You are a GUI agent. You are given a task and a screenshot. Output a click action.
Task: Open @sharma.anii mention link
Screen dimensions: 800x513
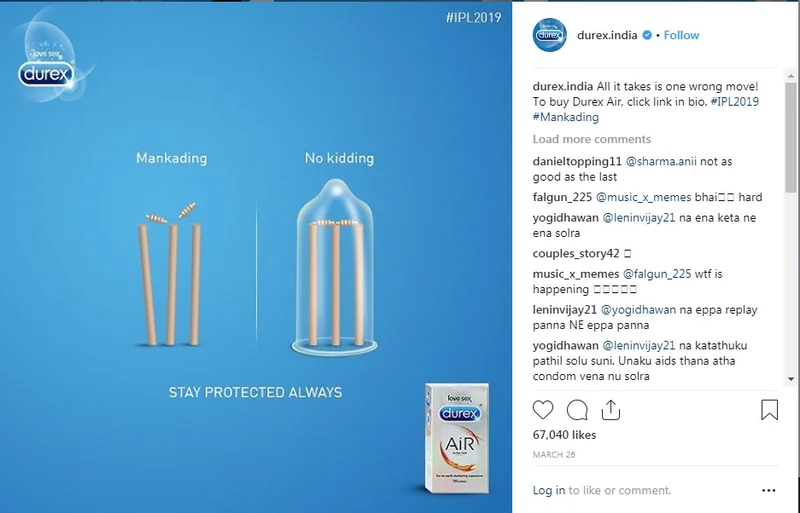(x=661, y=162)
